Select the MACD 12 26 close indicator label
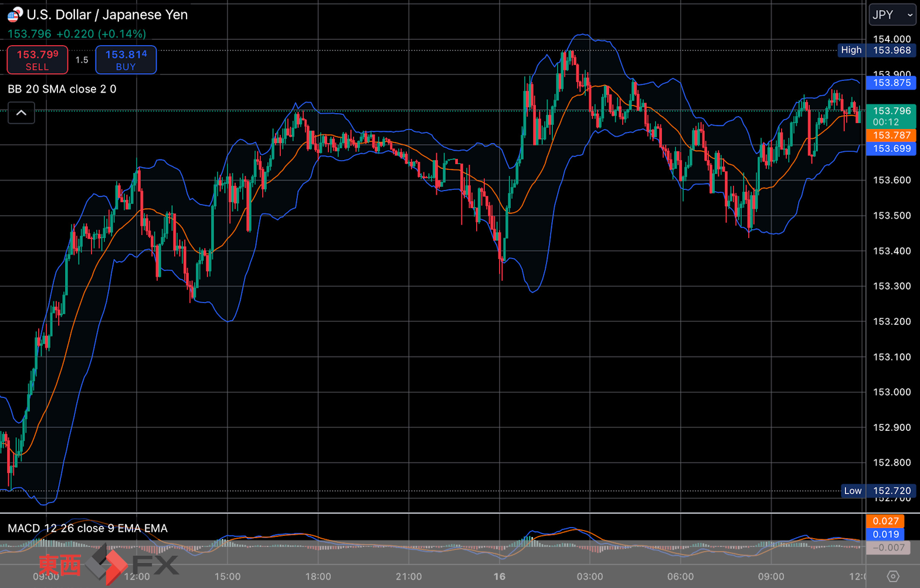This screenshot has height=588, width=920. [x=87, y=528]
